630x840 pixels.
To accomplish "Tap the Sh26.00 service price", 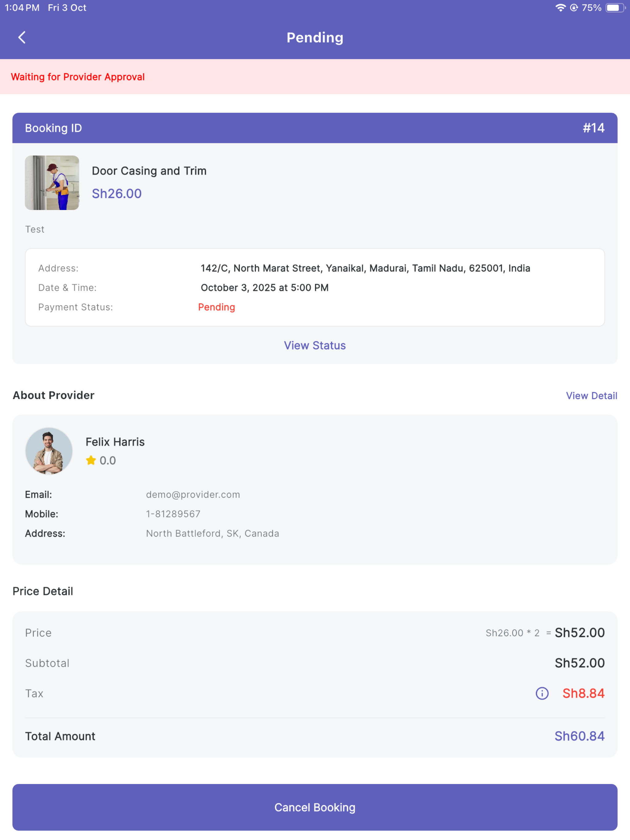I will pyautogui.click(x=117, y=194).
